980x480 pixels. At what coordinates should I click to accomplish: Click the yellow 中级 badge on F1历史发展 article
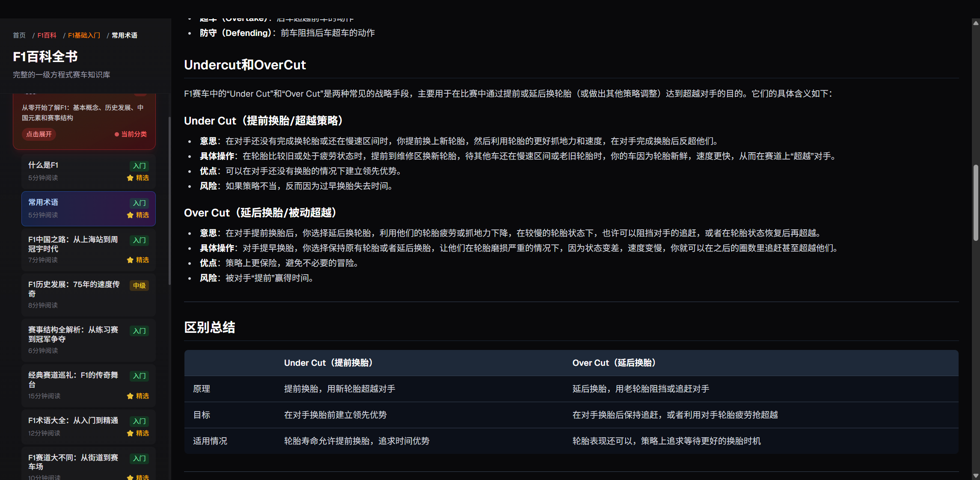(x=139, y=285)
